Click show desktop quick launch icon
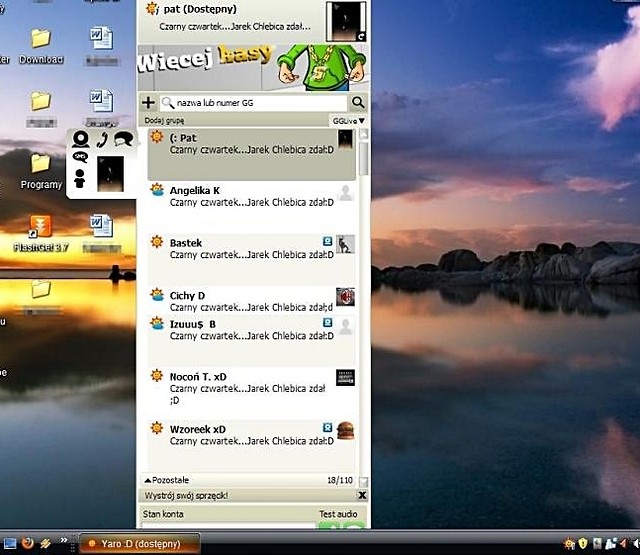The height and width of the screenshot is (555, 640). pos(9,544)
